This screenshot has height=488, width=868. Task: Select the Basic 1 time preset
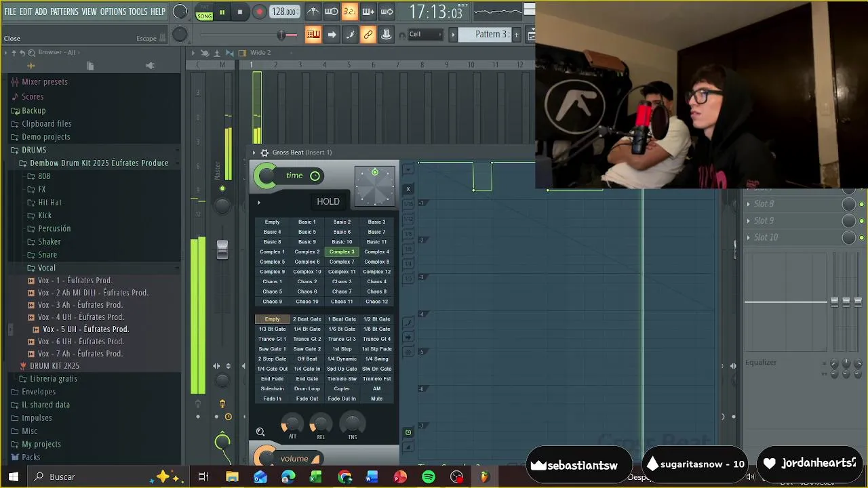point(307,222)
